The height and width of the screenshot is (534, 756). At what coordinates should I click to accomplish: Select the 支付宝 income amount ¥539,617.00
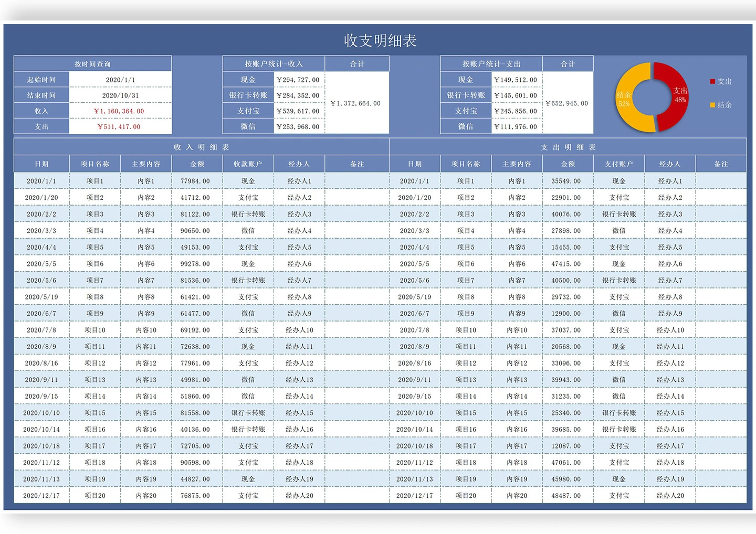point(299,111)
